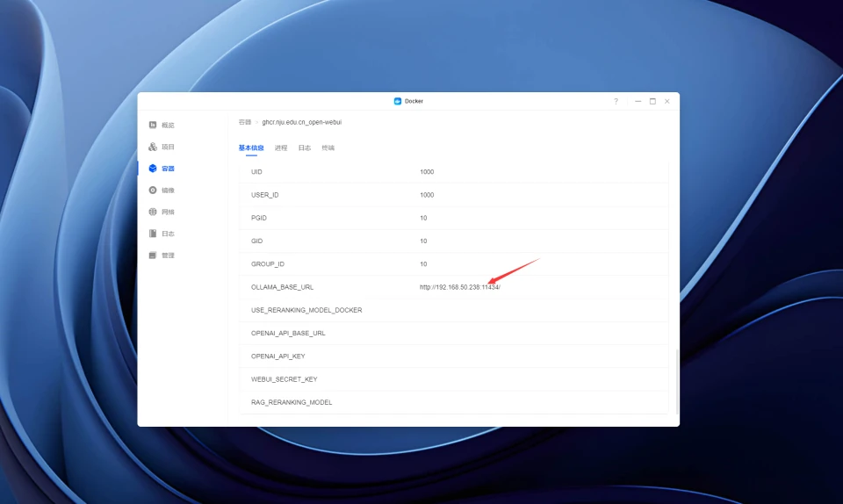Click the OPENAI_API_BASE_URL variable name
Viewport: 843px width, 504px height.
point(288,334)
